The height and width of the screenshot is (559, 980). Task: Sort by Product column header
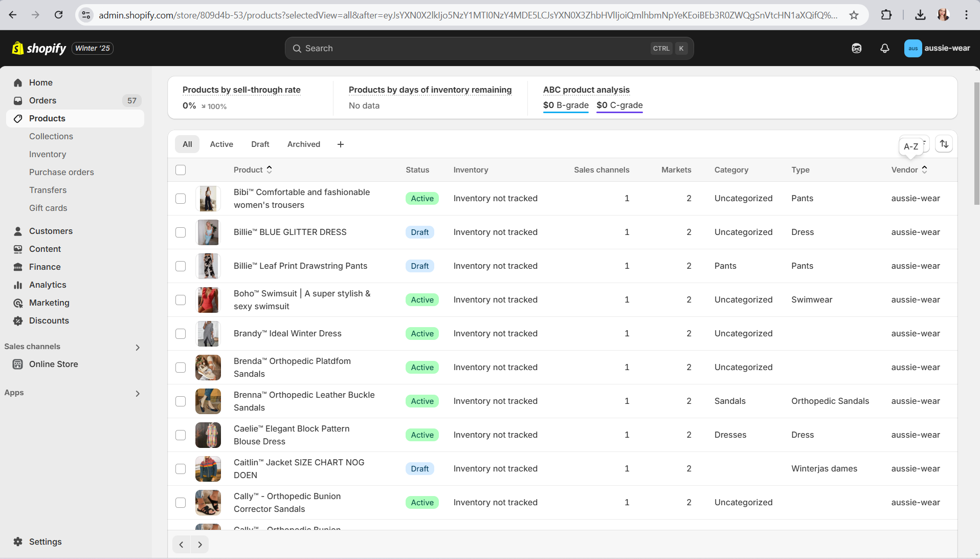point(252,170)
